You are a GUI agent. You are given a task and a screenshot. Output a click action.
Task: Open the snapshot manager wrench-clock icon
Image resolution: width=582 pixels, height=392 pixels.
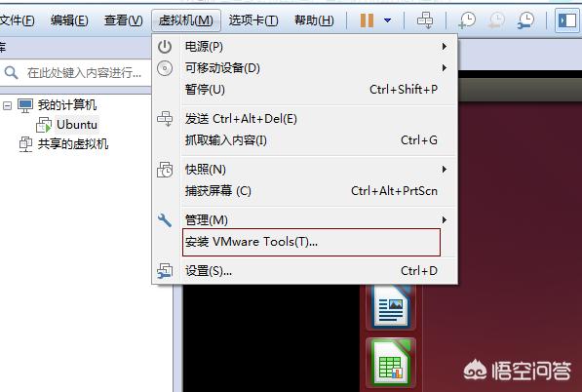[526, 20]
